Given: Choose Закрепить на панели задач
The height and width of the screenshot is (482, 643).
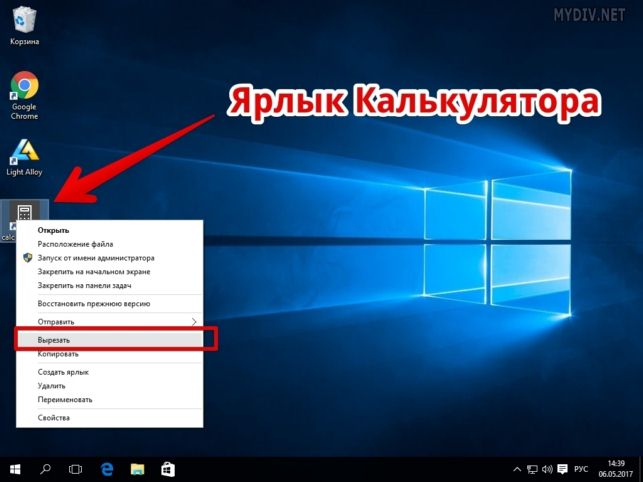Looking at the screenshot, I should click(x=109, y=286).
